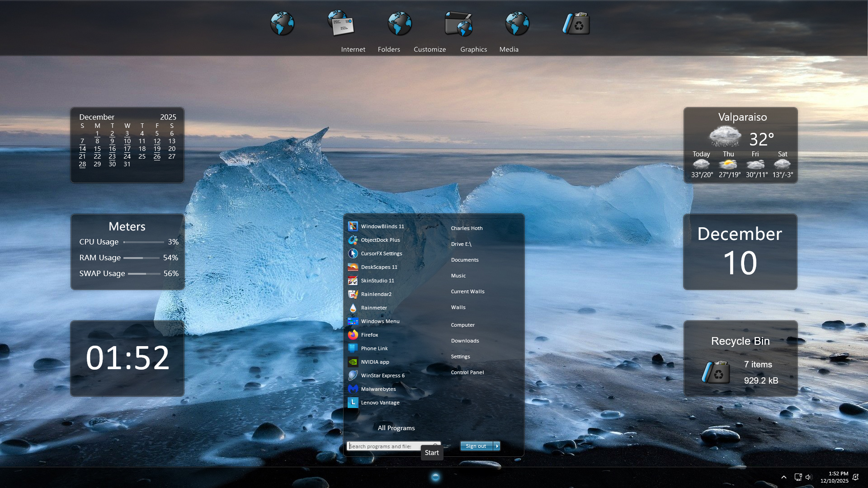
Task: Open CursorFX Settings program
Action: tap(381, 253)
